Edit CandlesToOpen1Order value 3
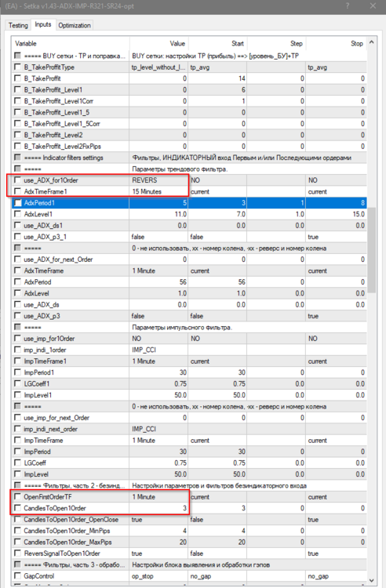Screen dimensions: 386x588 pos(158,508)
